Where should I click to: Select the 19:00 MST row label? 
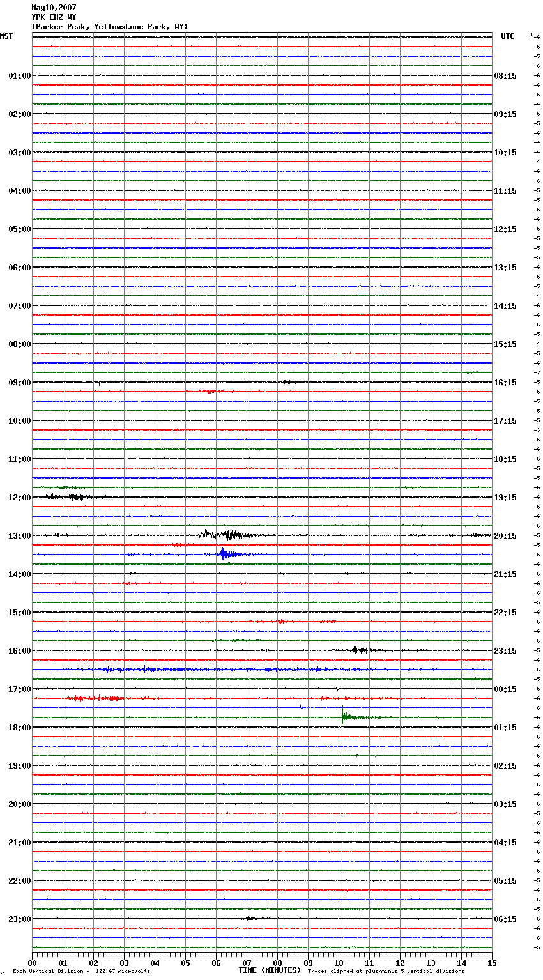19,766
